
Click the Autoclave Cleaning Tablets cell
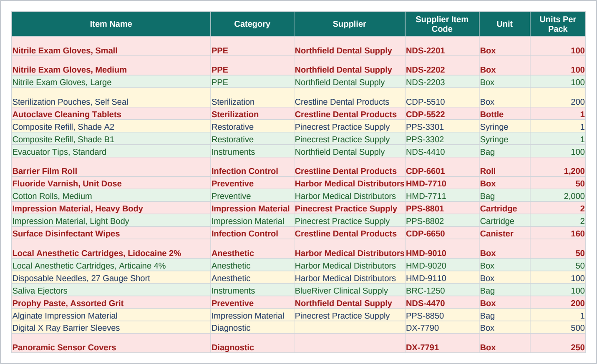point(111,114)
